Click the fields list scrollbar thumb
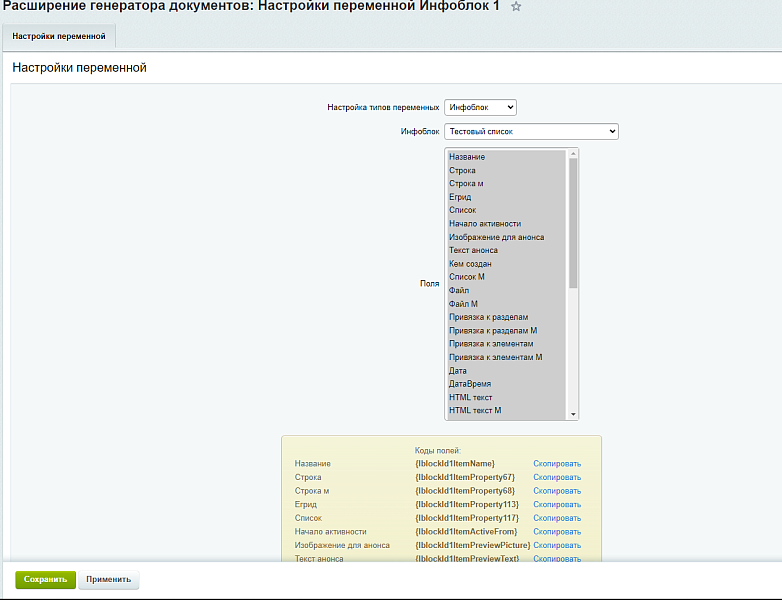Screen dimensions: 782x600 coord(573,223)
